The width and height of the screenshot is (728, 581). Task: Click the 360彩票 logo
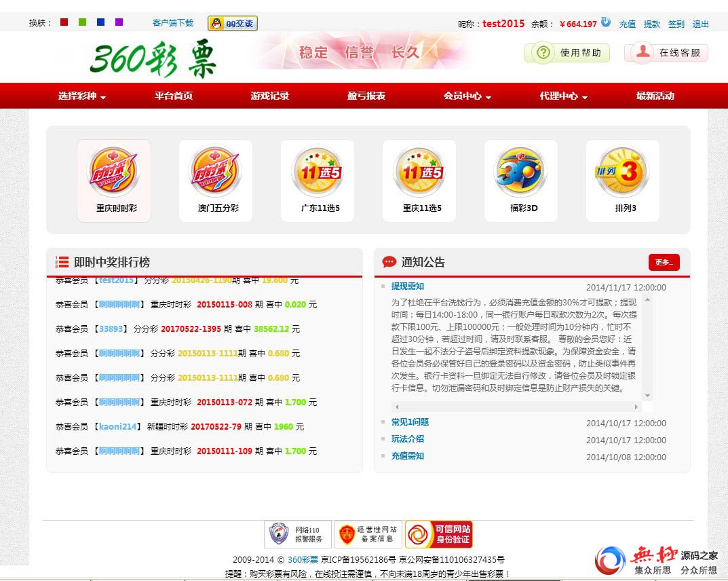click(x=153, y=59)
